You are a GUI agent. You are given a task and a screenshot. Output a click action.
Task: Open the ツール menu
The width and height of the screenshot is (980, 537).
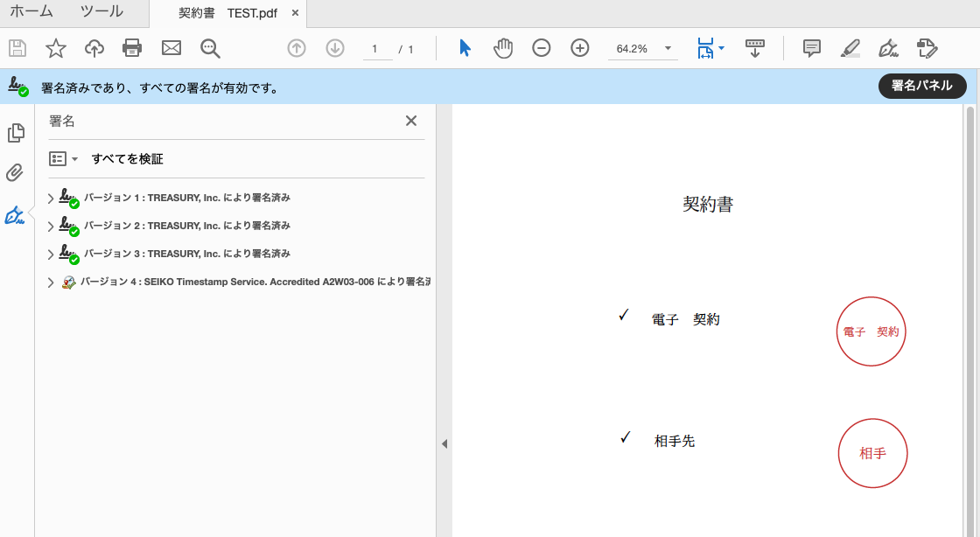point(101,13)
